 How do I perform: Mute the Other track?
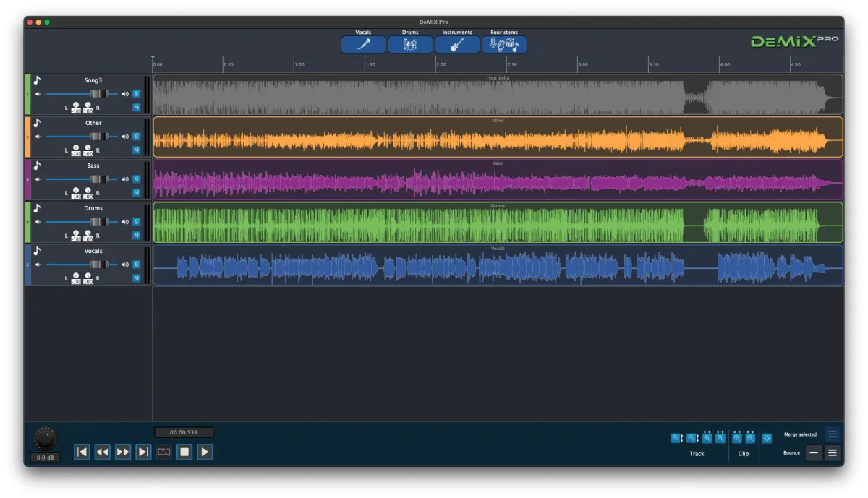coord(136,150)
